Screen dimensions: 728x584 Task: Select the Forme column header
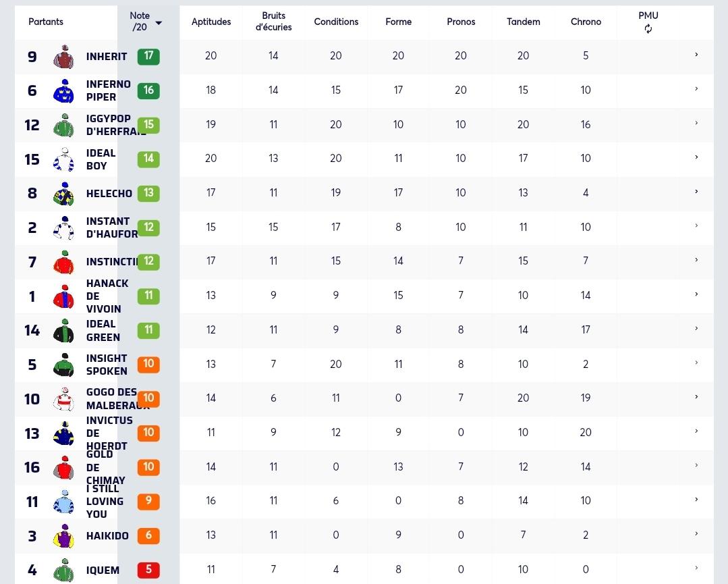pyautogui.click(x=398, y=22)
